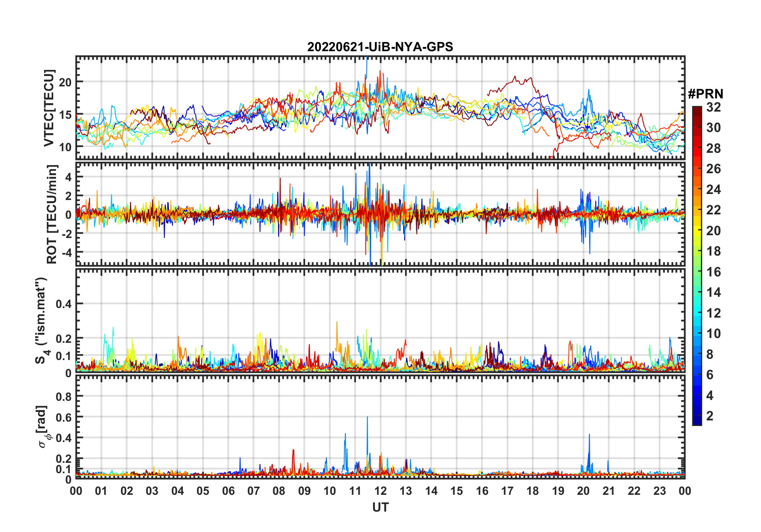Screen dimensions: 761x532
Task: Click colorbar tick label 10
Action: click(x=713, y=334)
